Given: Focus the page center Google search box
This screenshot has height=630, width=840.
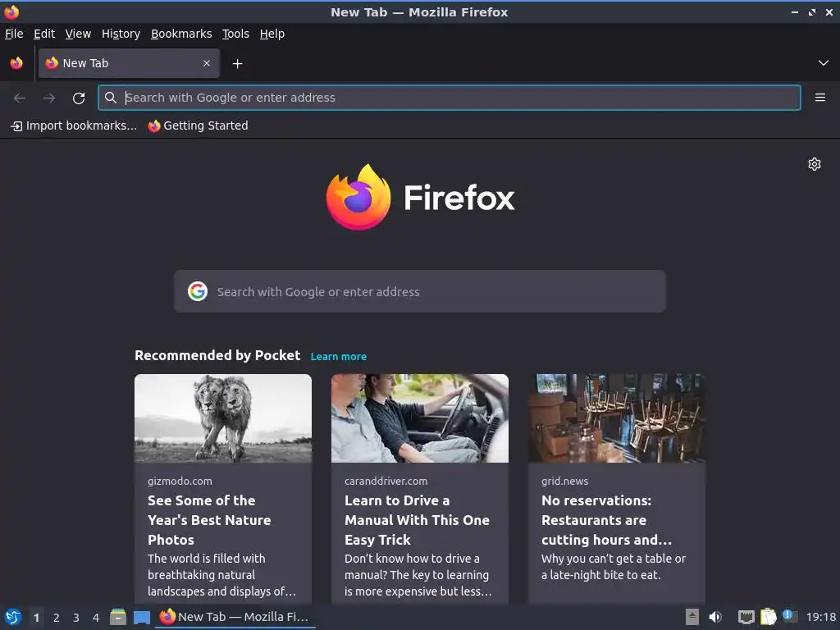Looking at the screenshot, I should point(419,291).
